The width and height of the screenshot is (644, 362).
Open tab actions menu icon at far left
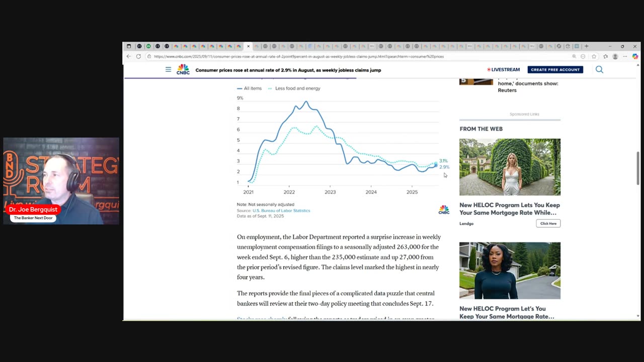(x=129, y=46)
